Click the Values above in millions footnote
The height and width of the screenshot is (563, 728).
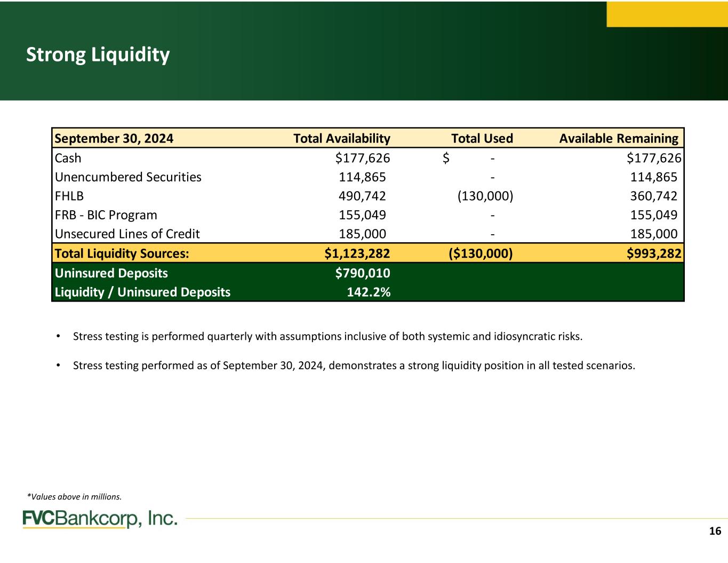[74, 497]
